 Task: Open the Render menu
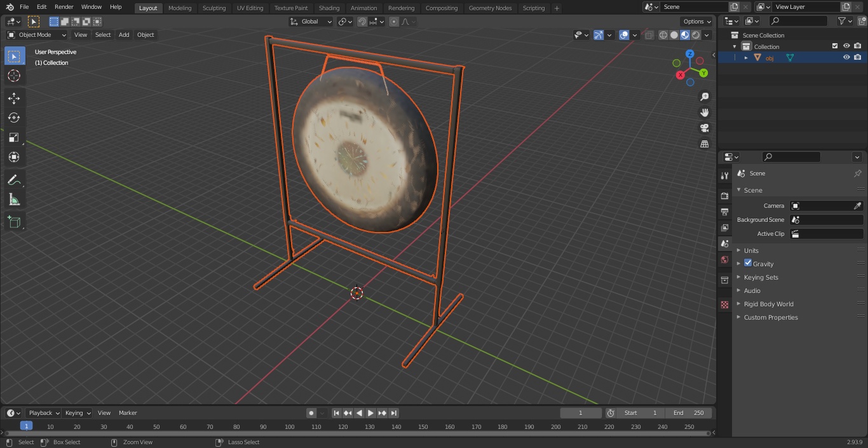click(64, 7)
